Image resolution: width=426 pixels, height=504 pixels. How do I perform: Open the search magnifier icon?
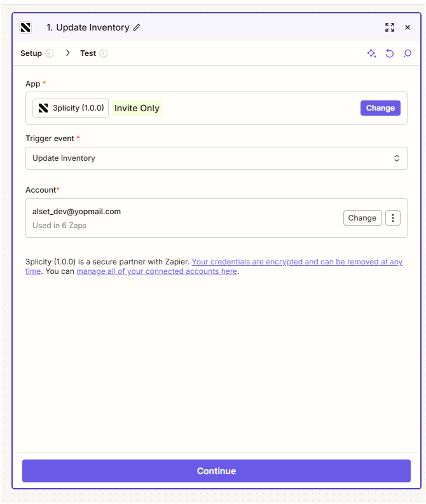pos(408,53)
